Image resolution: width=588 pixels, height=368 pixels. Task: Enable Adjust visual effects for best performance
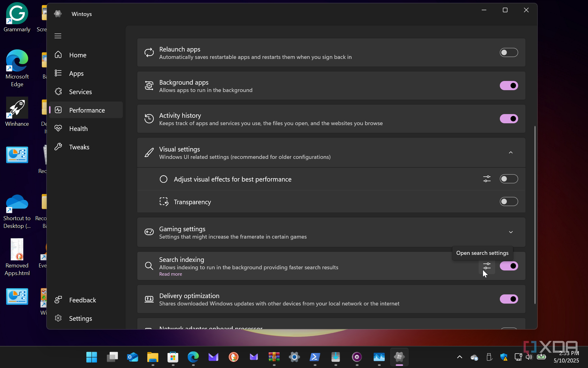point(509,179)
